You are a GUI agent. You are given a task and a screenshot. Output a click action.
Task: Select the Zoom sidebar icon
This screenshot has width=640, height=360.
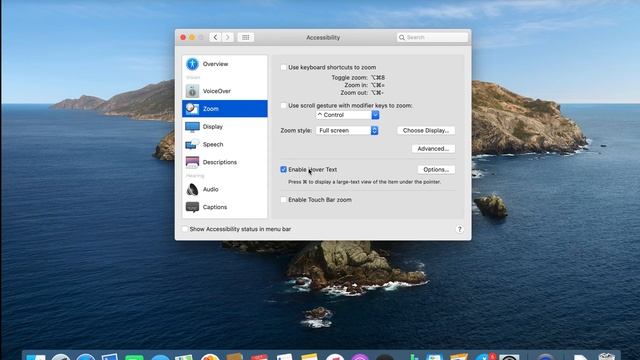pos(192,109)
